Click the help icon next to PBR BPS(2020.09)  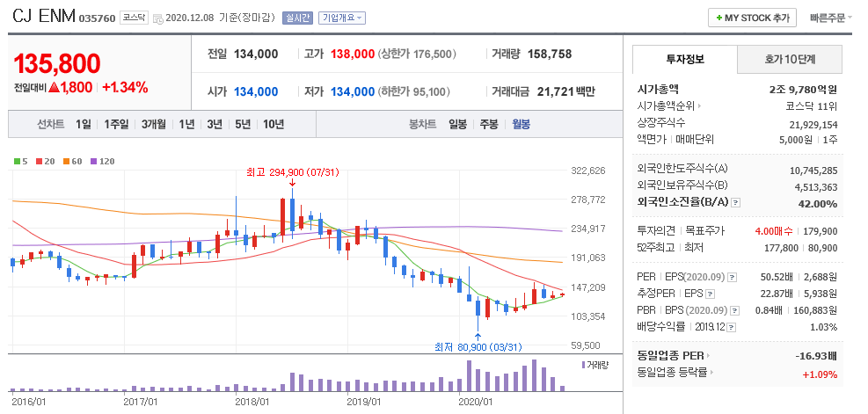tap(733, 310)
